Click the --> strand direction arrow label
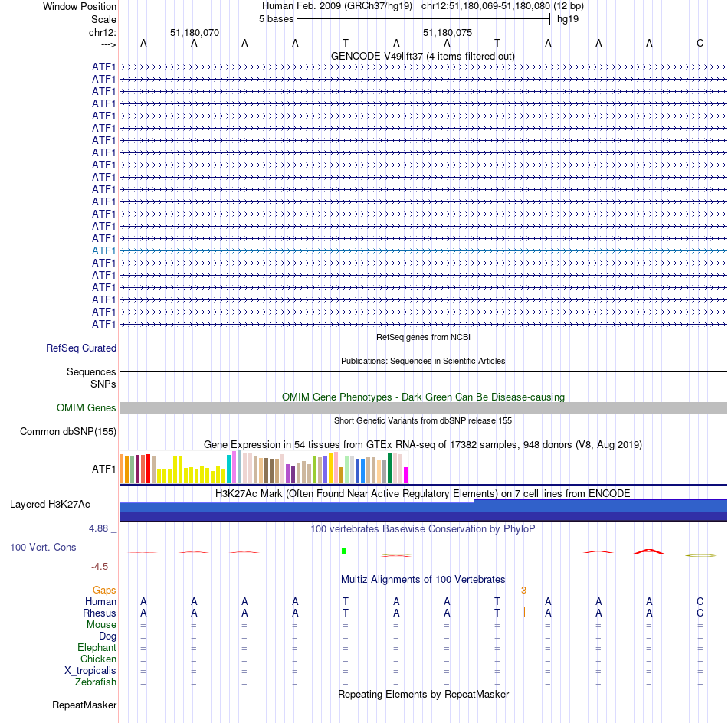 (108, 44)
